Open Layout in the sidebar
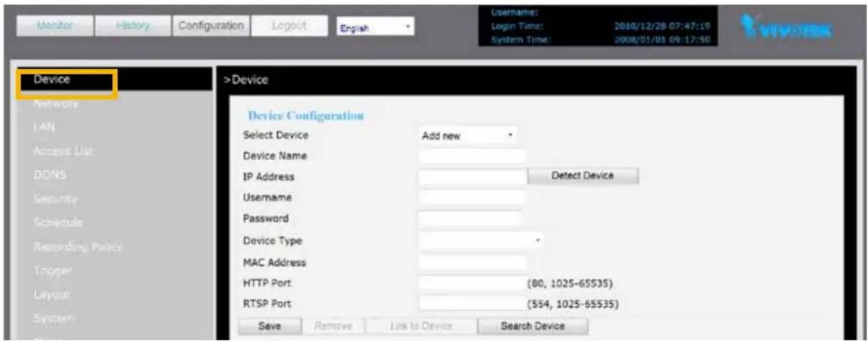868x341 pixels. (x=51, y=294)
